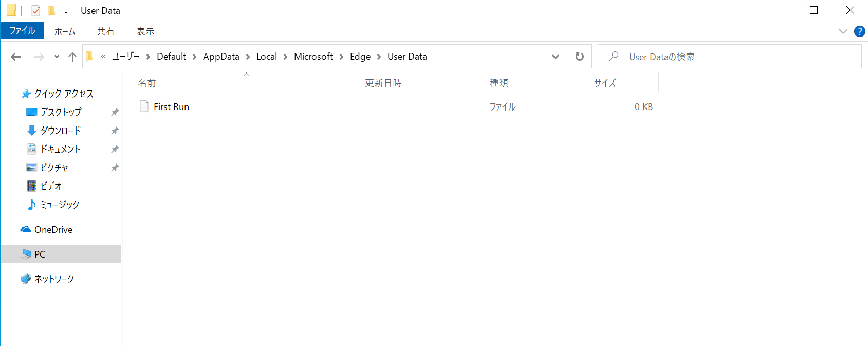Maximize the User Data window
868x346 pixels.
[814, 10]
